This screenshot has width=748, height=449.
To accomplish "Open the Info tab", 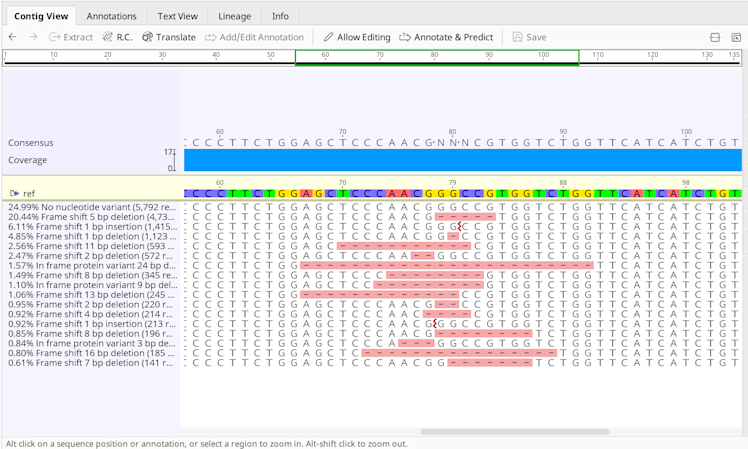I will [x=280, y=16].
